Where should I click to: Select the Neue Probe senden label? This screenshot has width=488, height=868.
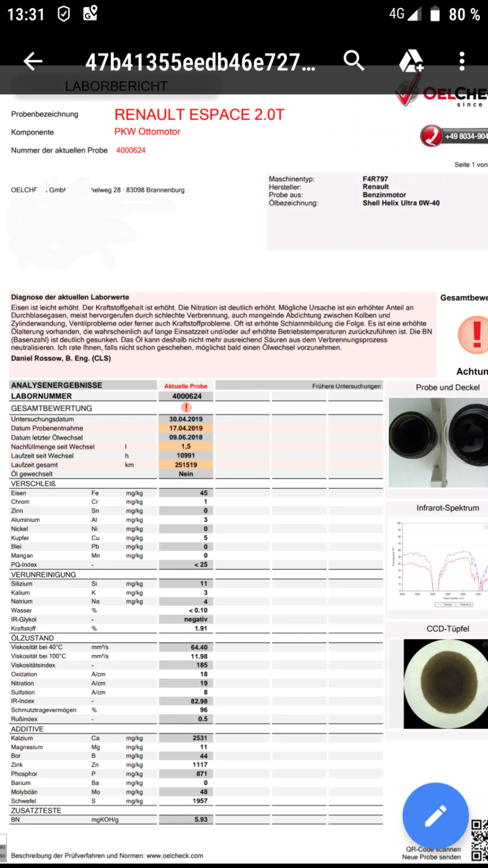coord(431,857)
